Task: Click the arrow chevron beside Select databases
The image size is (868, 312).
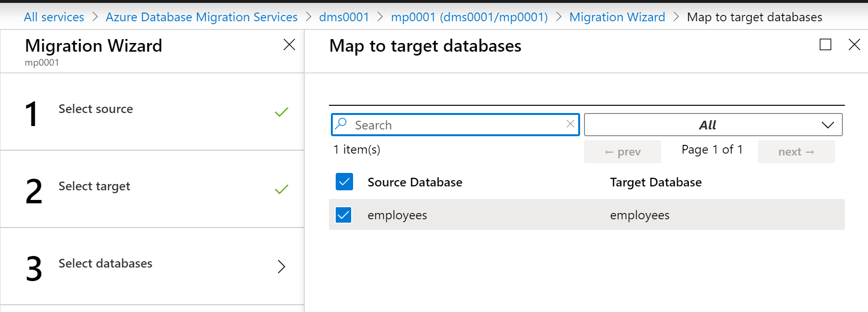Action: [x=282, y=267]
